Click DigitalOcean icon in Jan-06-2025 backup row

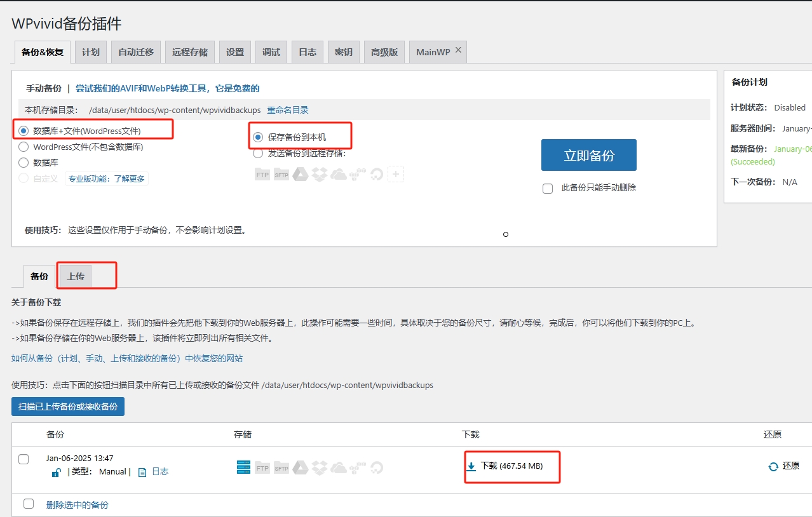click(377, 467)
